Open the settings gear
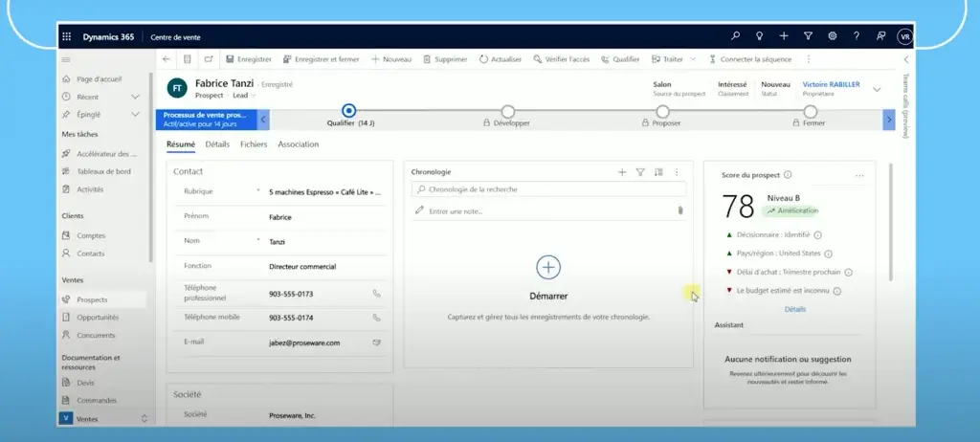Viewport: 980px width, 442px height. click(833, 36)
